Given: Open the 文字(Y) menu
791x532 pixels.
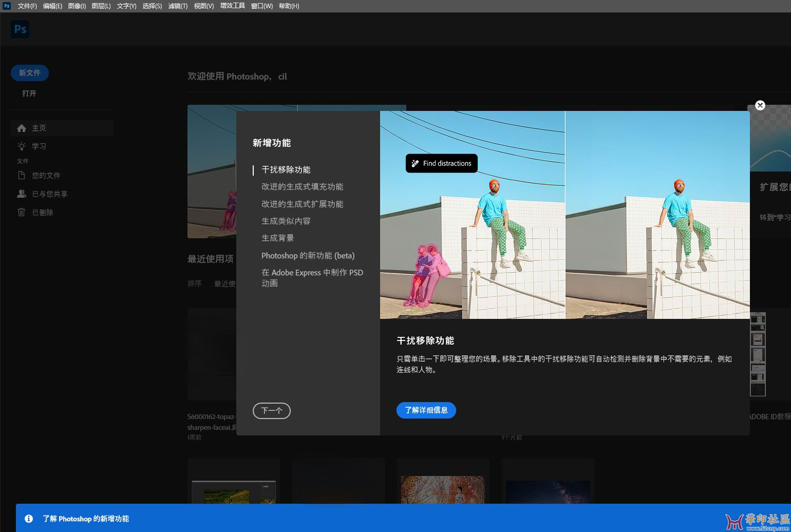Looking at the screenshot, I should click(126, 6).
